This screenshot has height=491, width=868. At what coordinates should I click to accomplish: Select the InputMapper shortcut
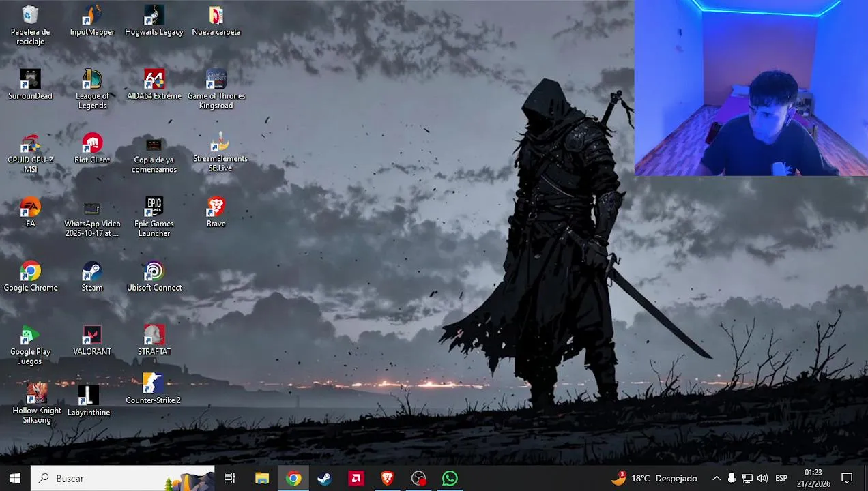(x=92, y=20)
